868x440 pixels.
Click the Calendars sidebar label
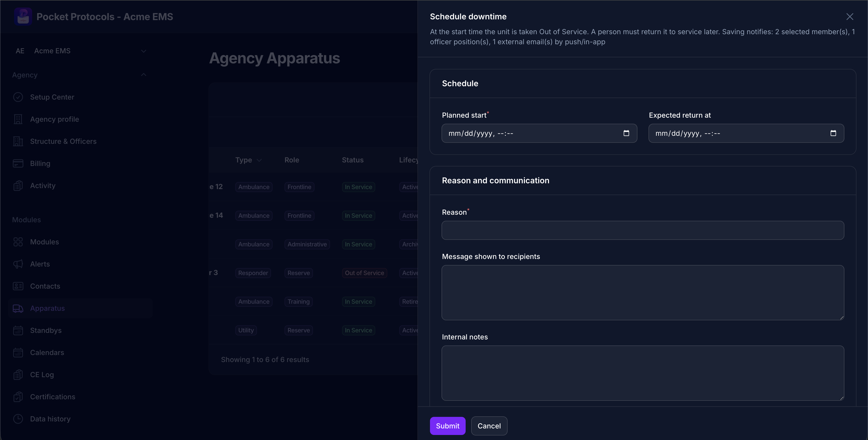pyautogui.click(x=47, y=353)
